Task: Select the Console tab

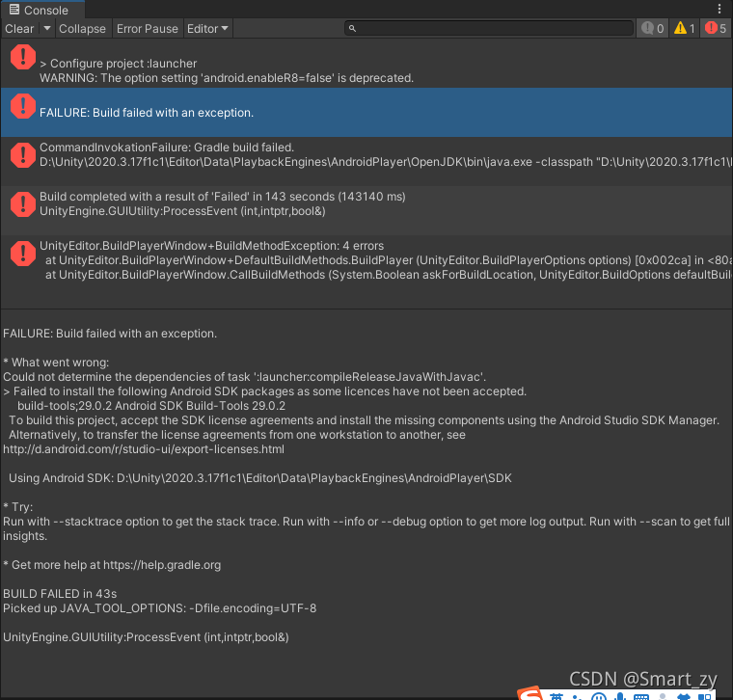Action: pyautogui.click(x=42, y=10)
